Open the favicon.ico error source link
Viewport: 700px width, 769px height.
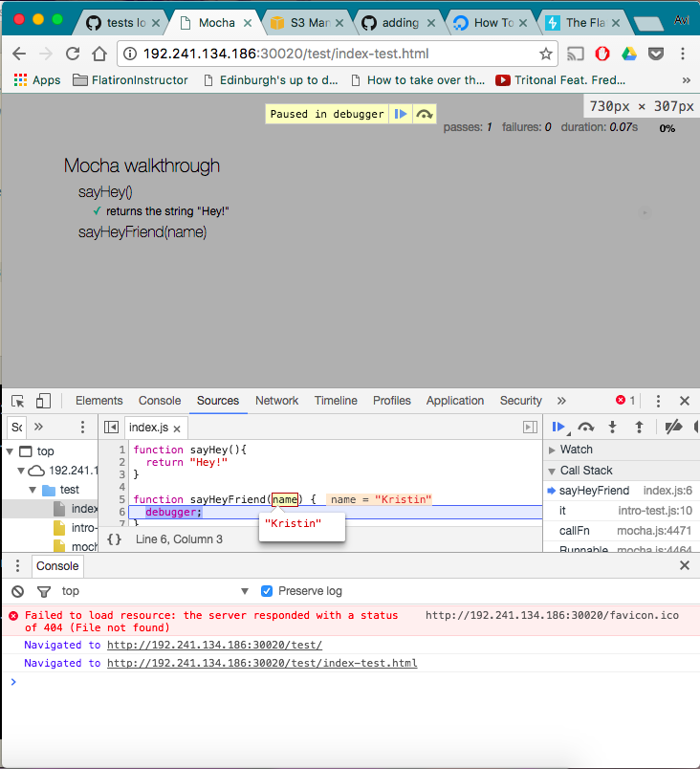[x=552, y=615]
